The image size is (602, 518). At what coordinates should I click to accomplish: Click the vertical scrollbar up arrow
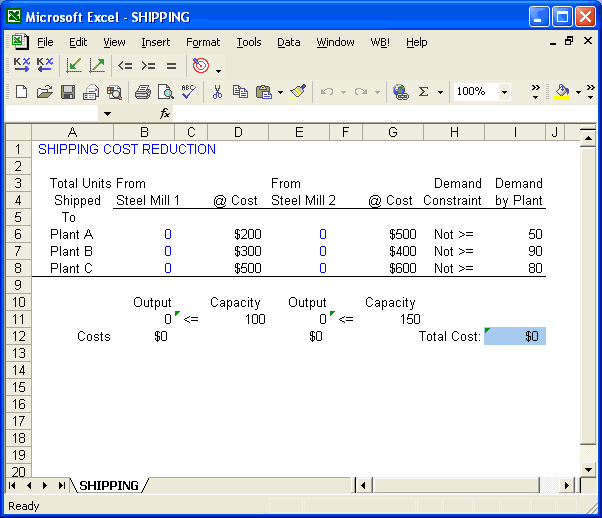(x=588, y=138)
